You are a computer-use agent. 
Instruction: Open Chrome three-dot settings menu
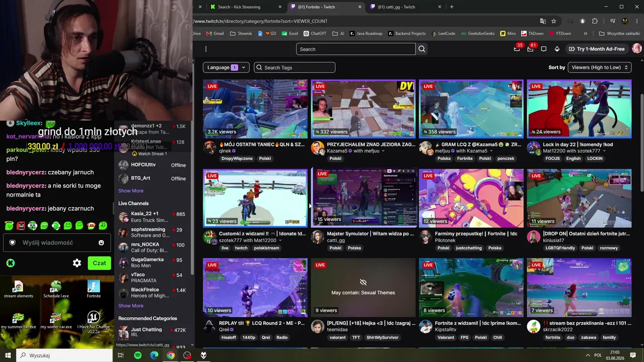pyautogui.click(x=636, y=21)
